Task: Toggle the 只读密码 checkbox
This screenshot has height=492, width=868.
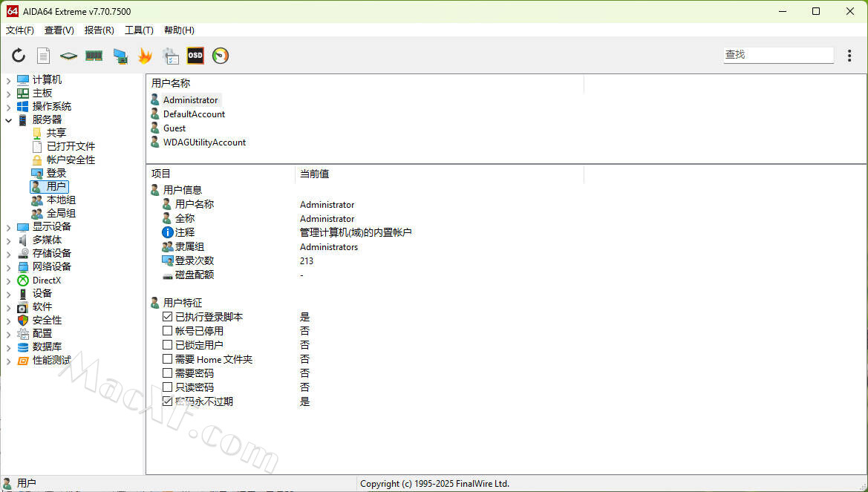Action: [x=167, y=387]
